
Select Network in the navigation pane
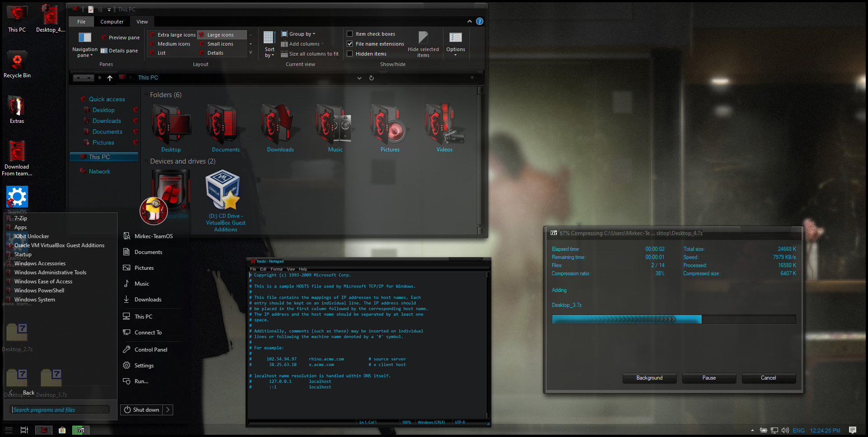tap(99, 171)
